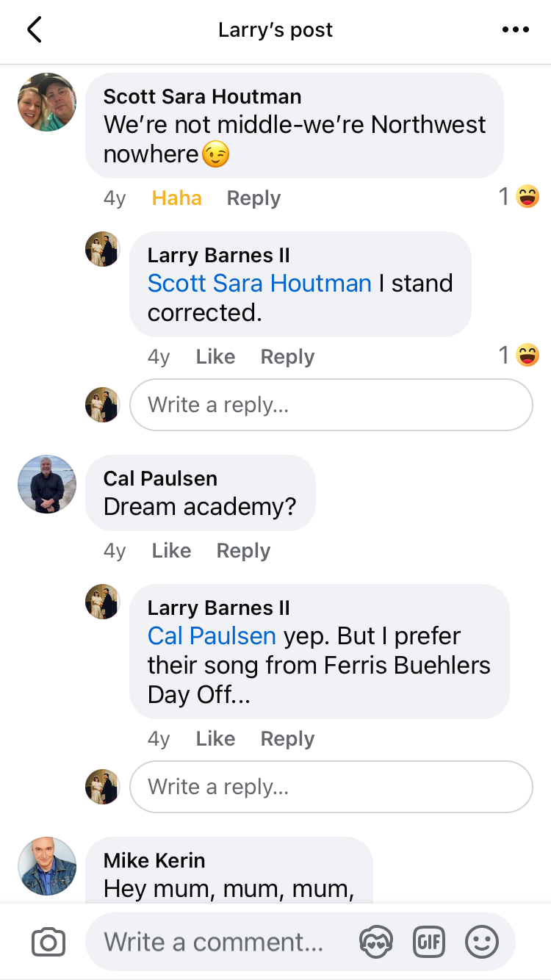Open Cal Paulsen's profile picture
551x980 pixels.
tap(47, 484)
